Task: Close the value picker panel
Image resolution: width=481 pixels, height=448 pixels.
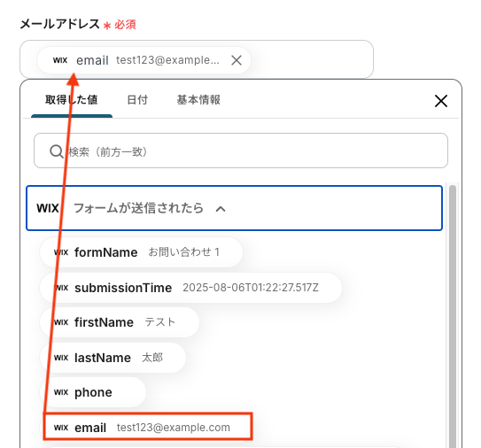Action: coord(441,101)
